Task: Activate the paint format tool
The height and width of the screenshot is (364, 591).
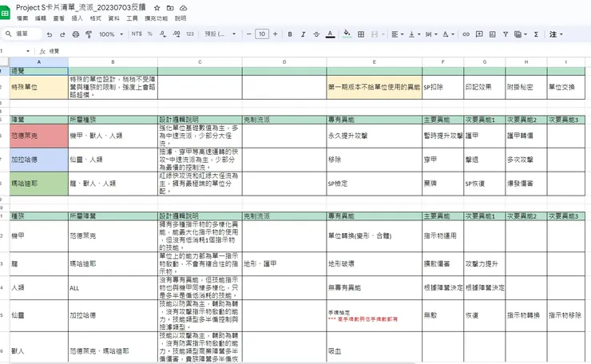Action: 89,34
